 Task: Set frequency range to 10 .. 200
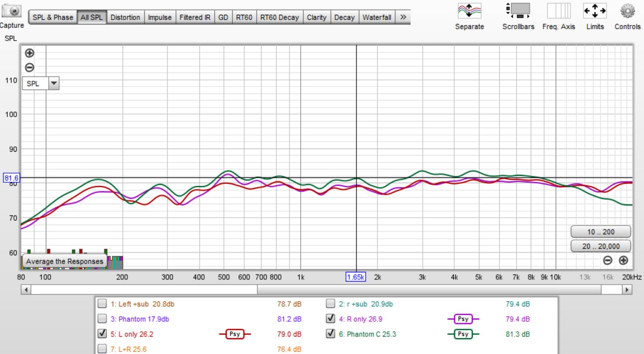tap(601, 232)
